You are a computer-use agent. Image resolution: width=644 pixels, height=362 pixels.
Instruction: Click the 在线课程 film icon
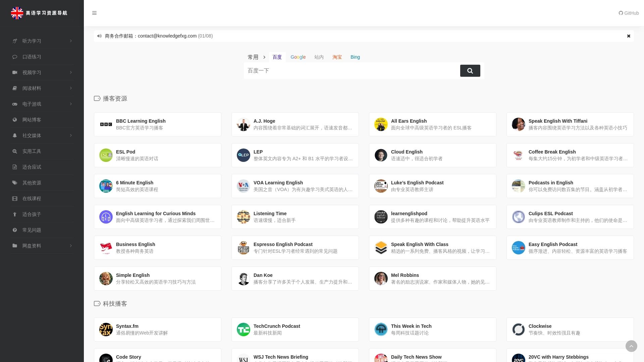(x=15, y=198)
